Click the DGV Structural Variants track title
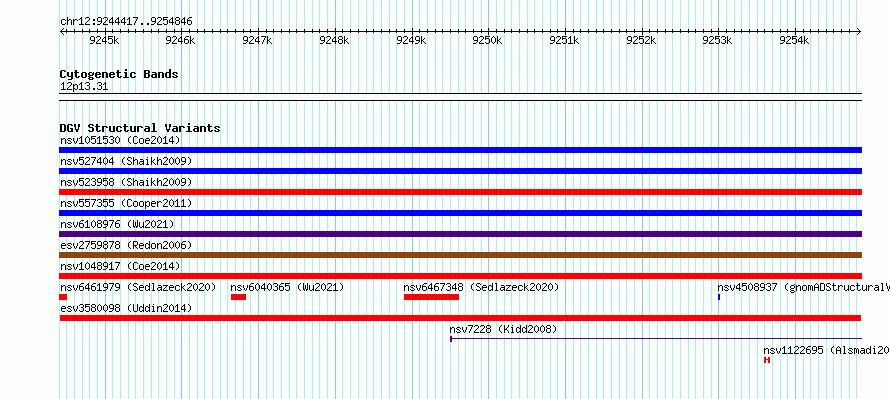The width and height of the screenshot is (890, 399). pyautogui.click(x=140, y=128)
